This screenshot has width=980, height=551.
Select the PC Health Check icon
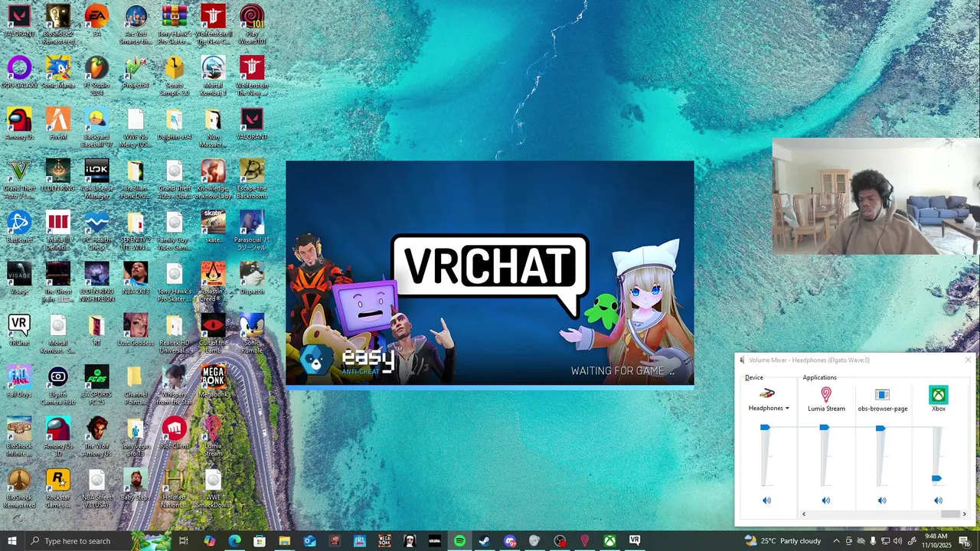click(x=96, y=229)
